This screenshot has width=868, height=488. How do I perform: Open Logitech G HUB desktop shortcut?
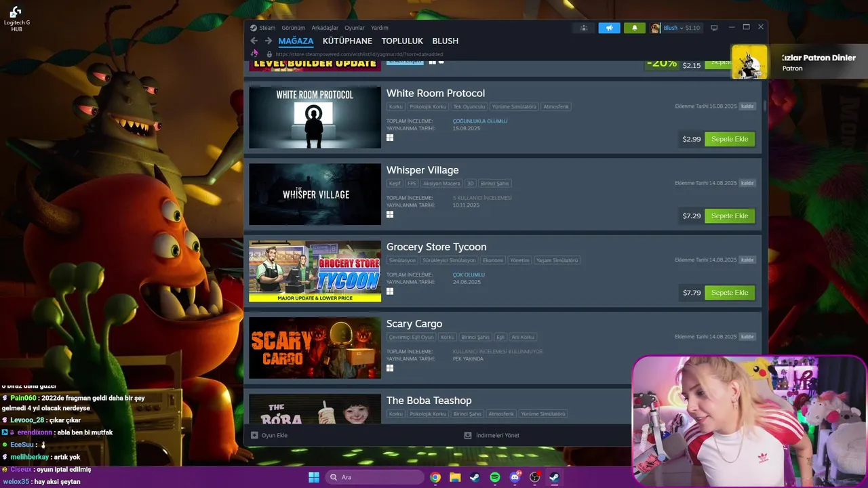16,18
